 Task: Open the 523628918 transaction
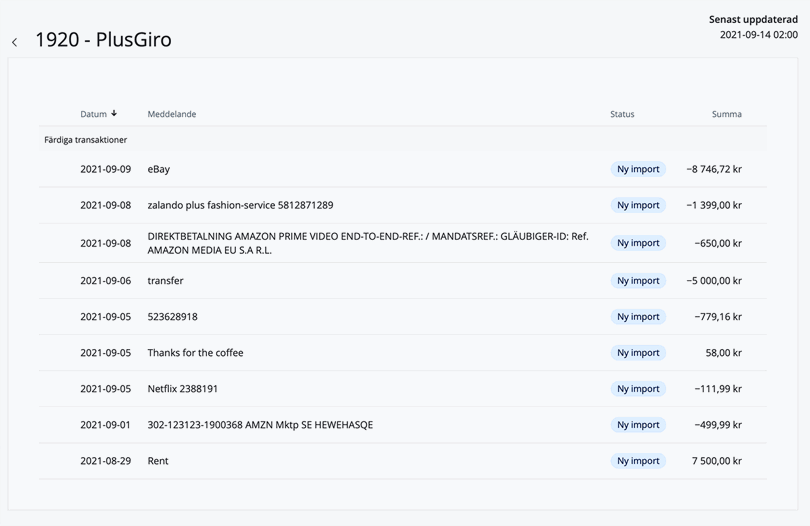coord(172,317)
